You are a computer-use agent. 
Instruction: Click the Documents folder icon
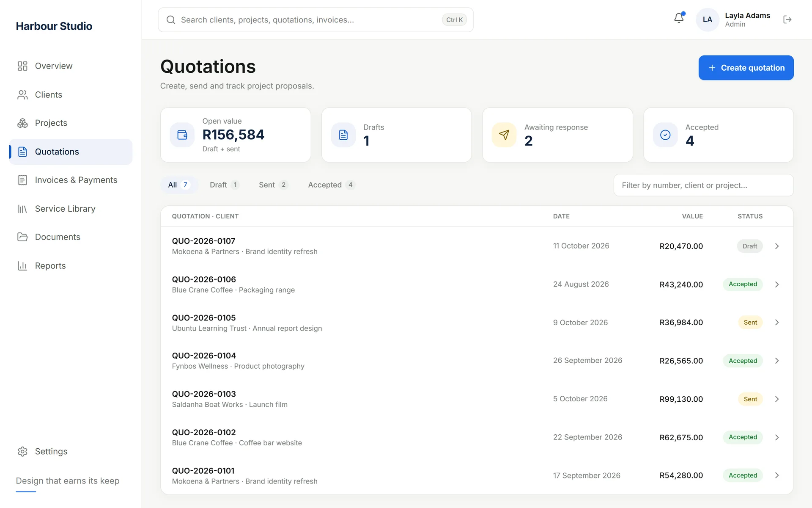[22, 237]
